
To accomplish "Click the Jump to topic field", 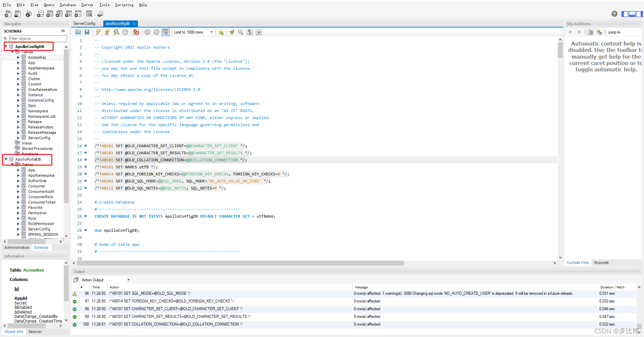I will point(624,32).
